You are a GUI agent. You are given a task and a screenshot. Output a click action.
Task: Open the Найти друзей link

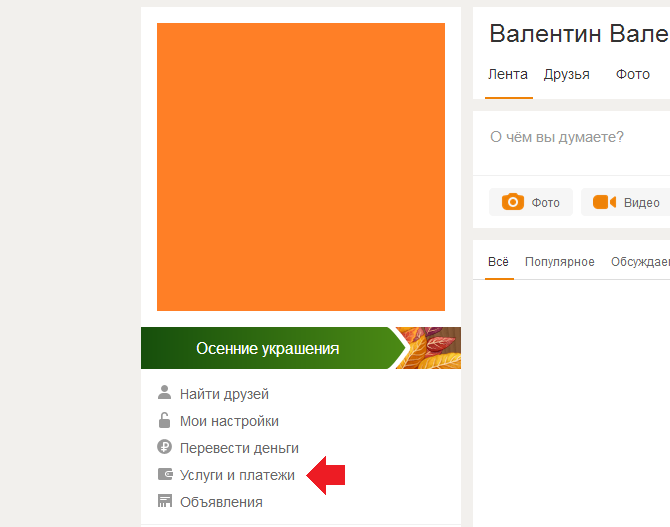tap(224, 394)
